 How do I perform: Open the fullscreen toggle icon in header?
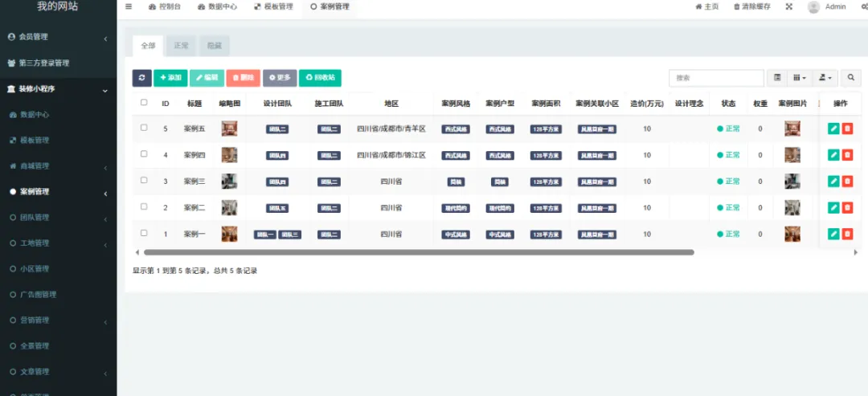tap(789, 6)
